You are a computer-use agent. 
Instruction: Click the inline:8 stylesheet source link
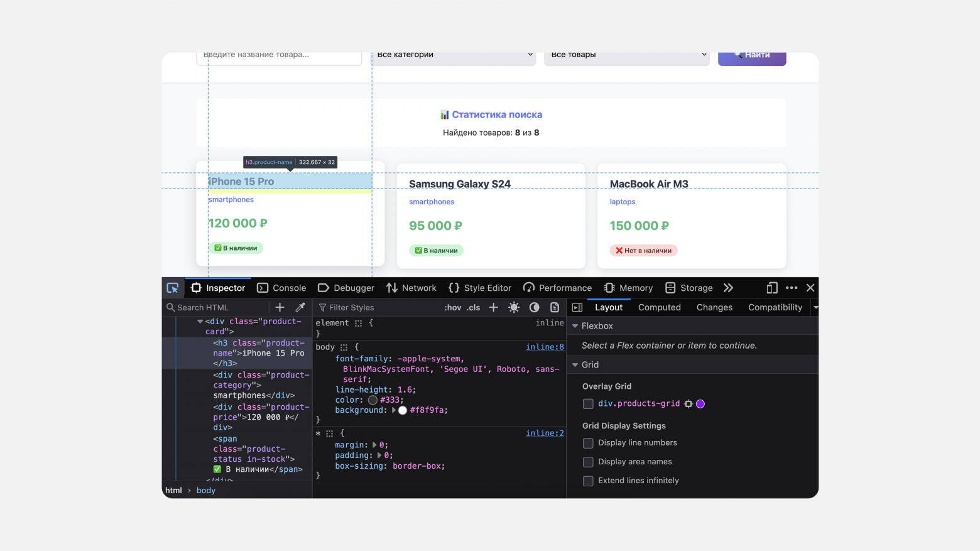[x=545, y=347]
